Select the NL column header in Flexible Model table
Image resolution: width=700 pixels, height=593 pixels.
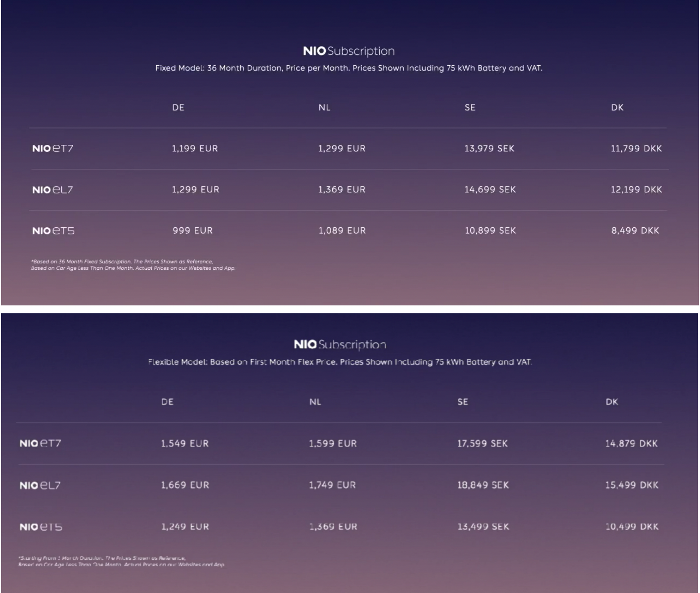(315, 402)
